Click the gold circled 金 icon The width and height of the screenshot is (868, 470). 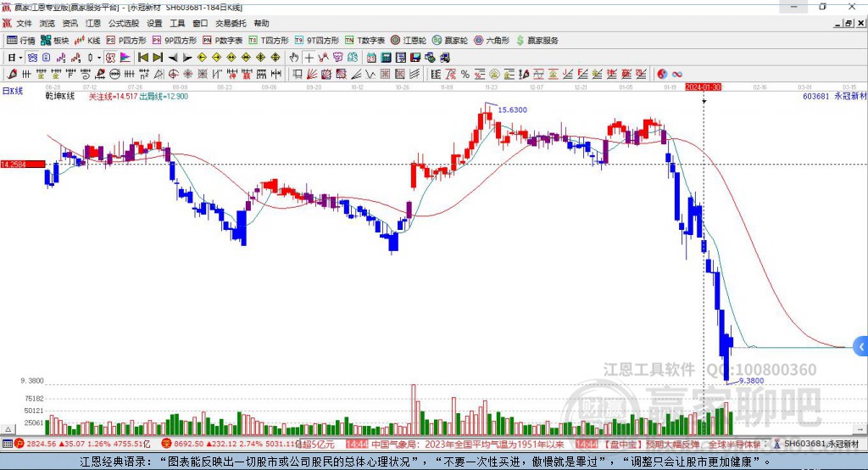pyautogui.click(x=494, y=75)
